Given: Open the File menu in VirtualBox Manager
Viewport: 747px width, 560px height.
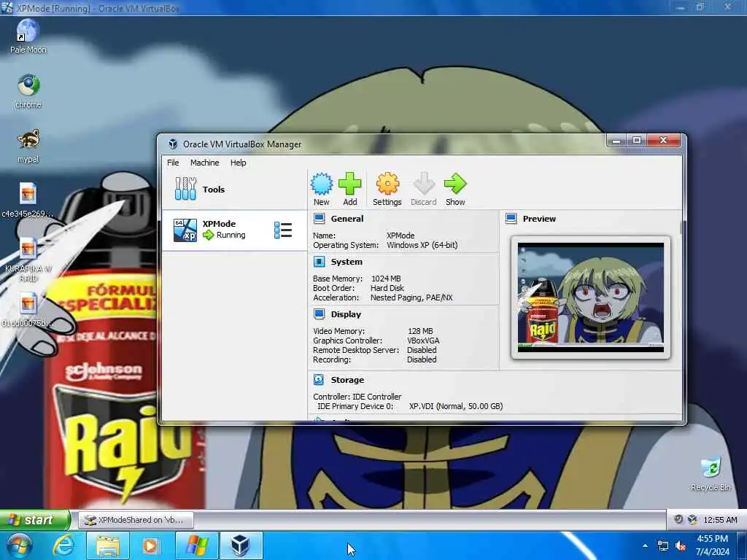Looking at the screenshot, I should (173, 163).
